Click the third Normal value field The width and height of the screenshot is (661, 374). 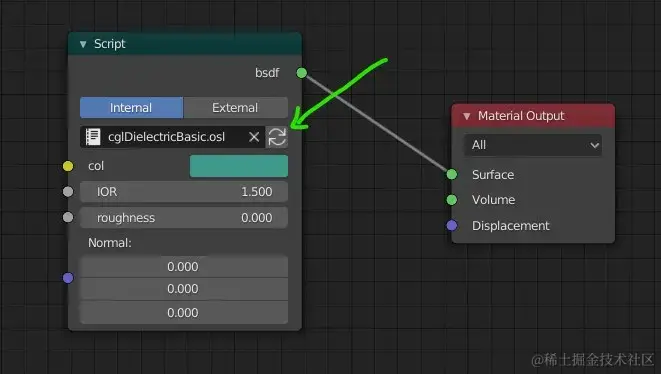coord(184,312)
